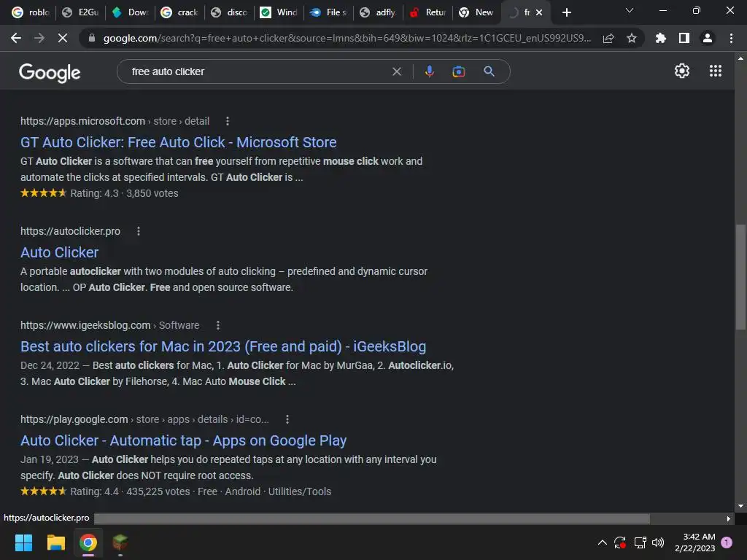Switch to the 'disco' tab

coord(228,12)
